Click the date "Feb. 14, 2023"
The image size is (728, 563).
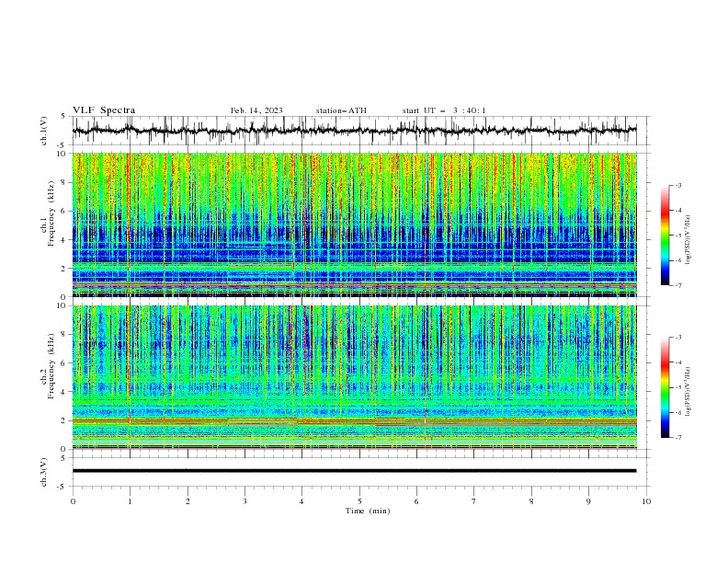click(x=256, y=110)
